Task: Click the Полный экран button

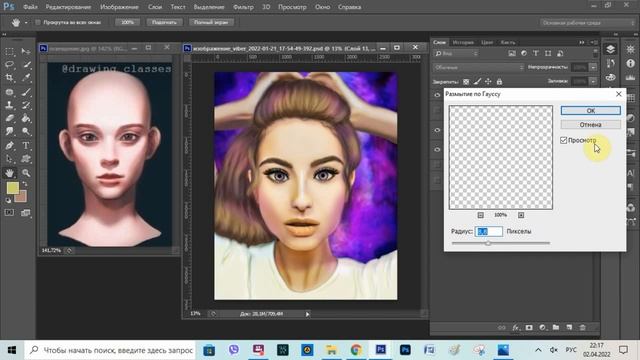Action: point(211,22)
